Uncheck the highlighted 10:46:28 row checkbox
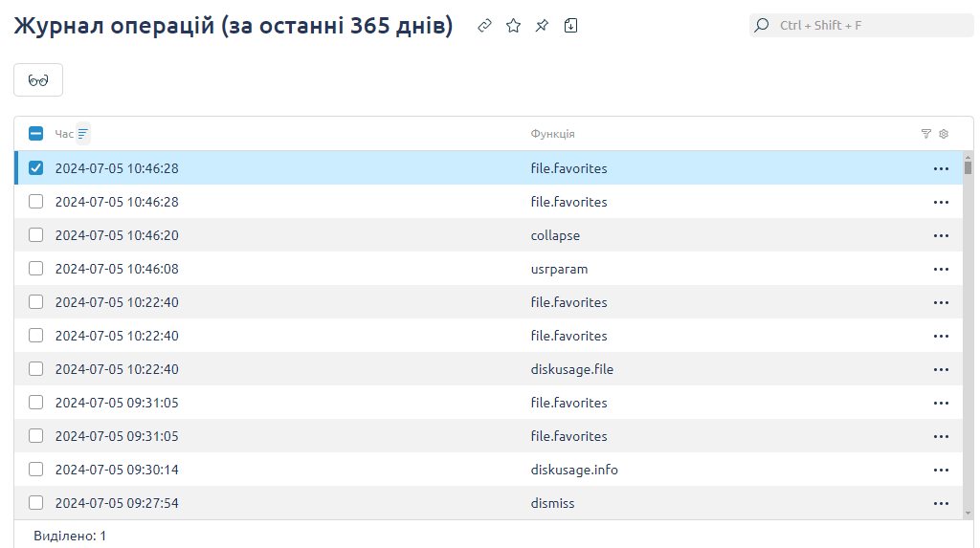 [x=35, y=168]
